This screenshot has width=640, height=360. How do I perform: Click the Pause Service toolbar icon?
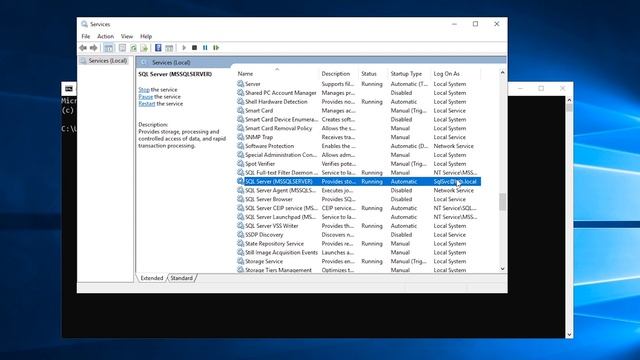point(205,48)
